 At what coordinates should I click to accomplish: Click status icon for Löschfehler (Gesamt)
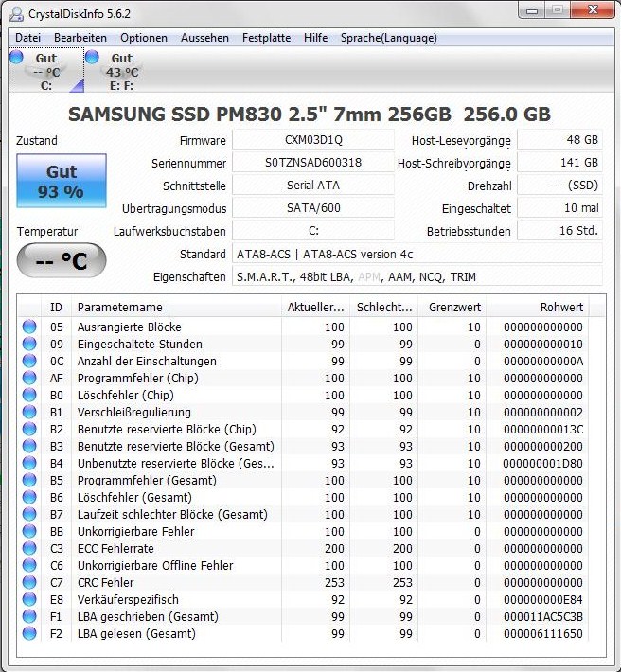(29, 497)
